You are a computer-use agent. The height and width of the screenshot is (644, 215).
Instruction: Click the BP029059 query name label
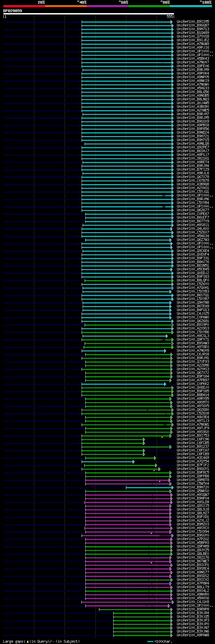click(x=13, y=11)
